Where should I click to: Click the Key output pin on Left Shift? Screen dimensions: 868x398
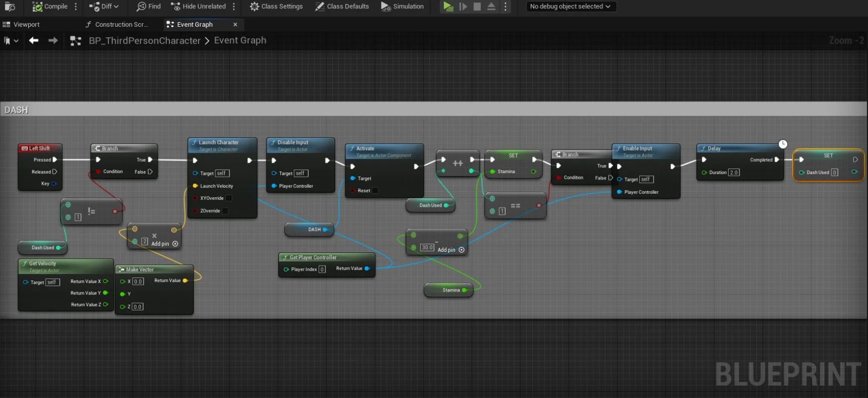54,183
